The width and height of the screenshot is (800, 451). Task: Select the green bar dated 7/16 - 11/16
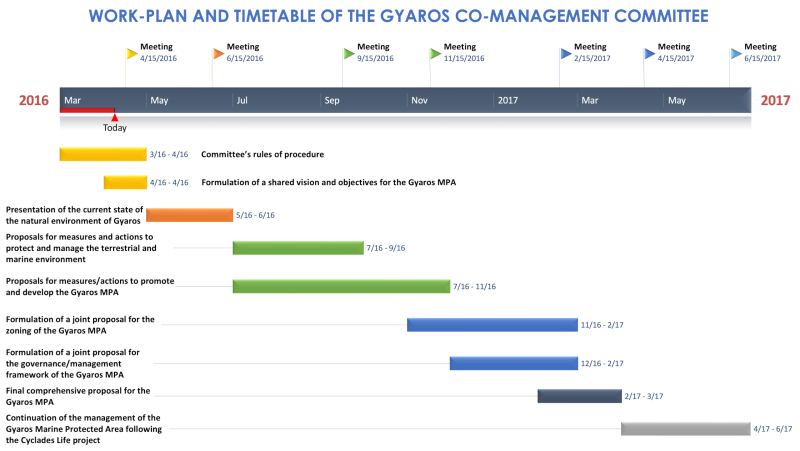tap(341, 286)
